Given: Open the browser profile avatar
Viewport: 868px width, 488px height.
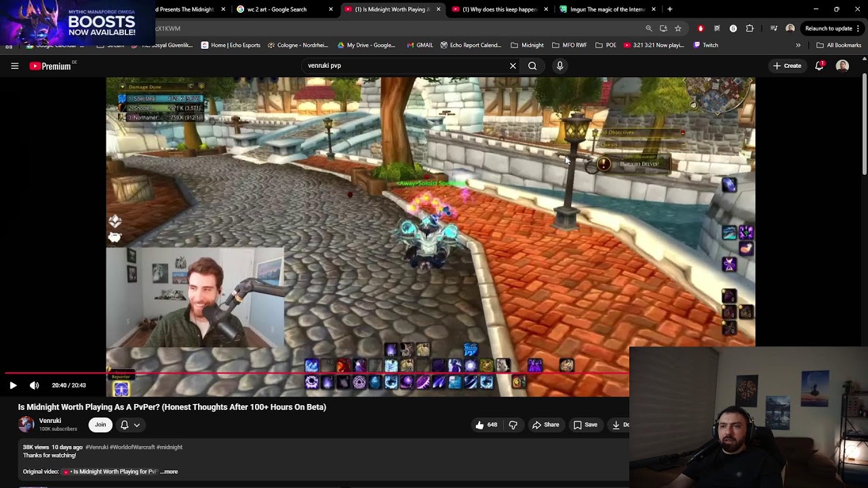Looking at the screenshot, I should [x=790, y=28].
